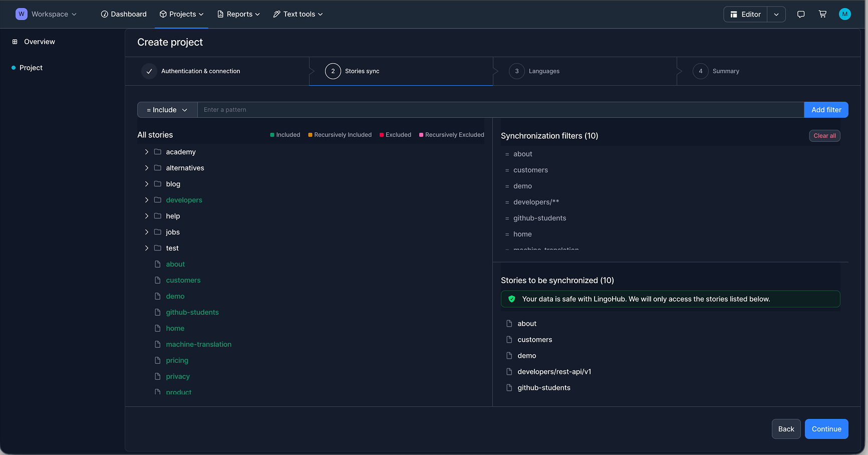Image resolution: width=868 pixels, height=455 pixels.
Task: Click the pricing story file icon
Action: (157, 360)
